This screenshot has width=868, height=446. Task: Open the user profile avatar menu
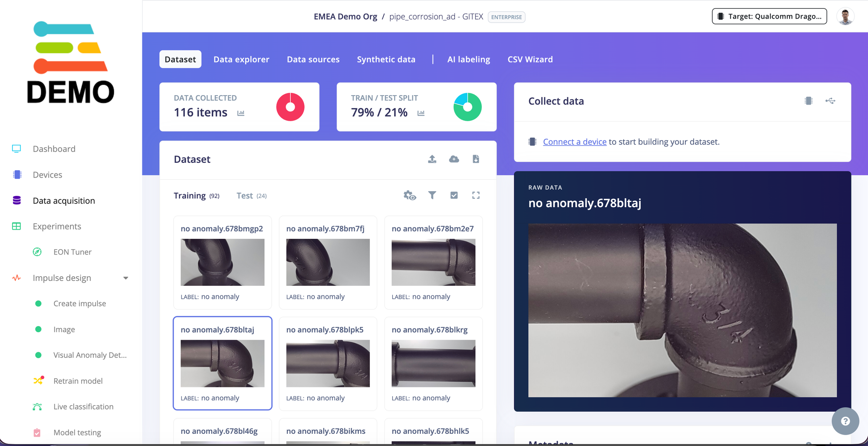pos(845,17)
